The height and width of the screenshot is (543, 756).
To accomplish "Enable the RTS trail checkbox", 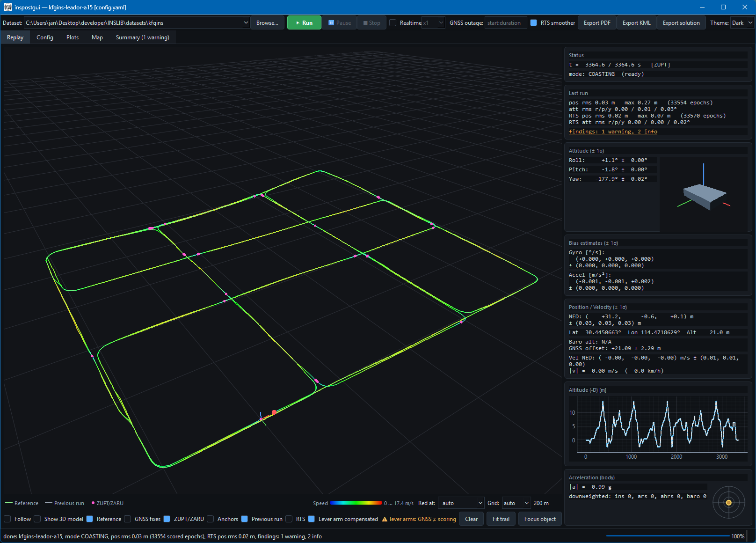I will click(x=289, y=519).
